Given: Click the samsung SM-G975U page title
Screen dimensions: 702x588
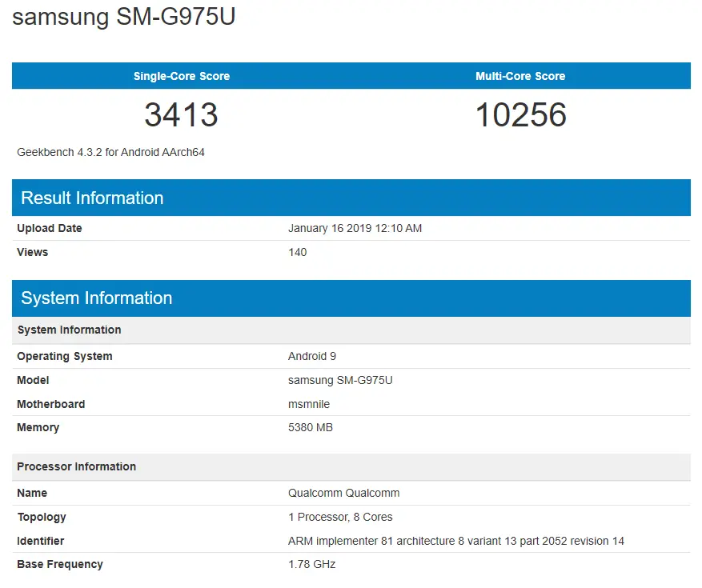Looking at the screenshot, I should [x=124, y=18].
